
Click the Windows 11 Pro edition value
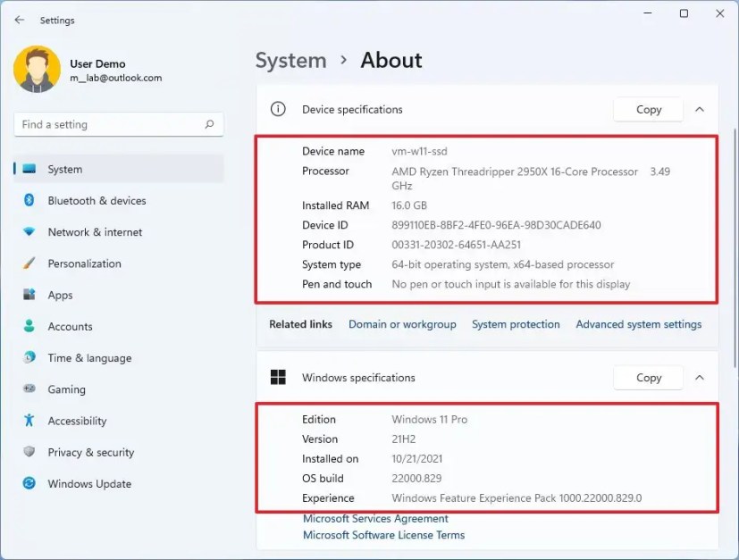pos(429,419)
